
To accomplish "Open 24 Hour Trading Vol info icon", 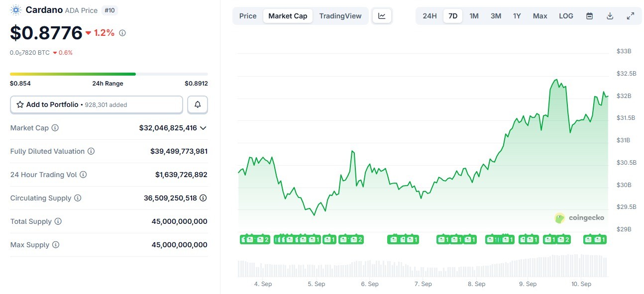I will pyautogui.click(x=83, y=175).
